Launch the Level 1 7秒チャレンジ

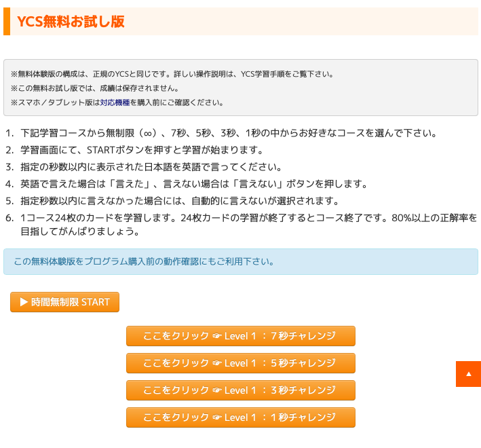(240, 336)
